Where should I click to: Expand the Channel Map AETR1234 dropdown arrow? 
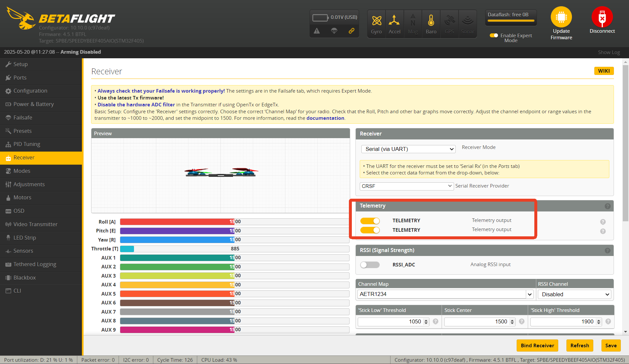click(x=530, y=294)
